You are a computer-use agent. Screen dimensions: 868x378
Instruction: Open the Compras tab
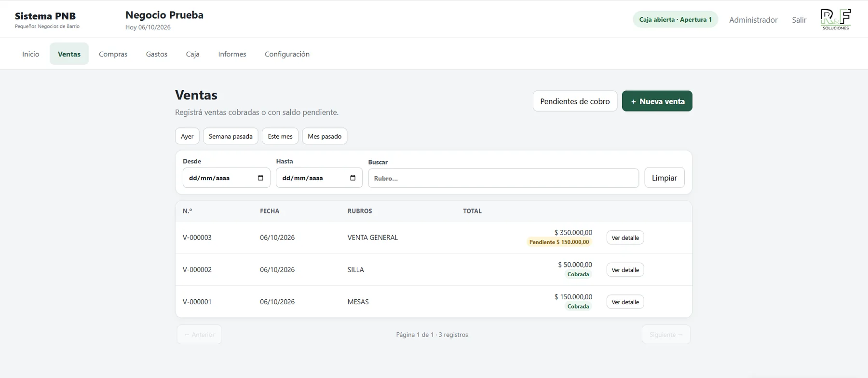(x=113, y=54)
